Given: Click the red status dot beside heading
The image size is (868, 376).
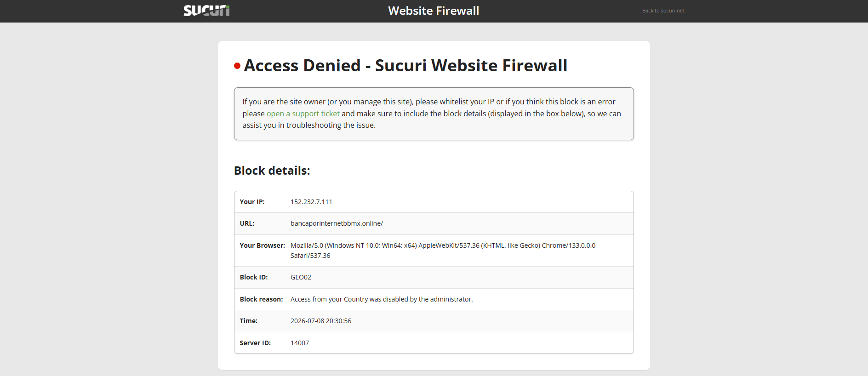Looking at the screenshot, I should (x=237, y=66).
